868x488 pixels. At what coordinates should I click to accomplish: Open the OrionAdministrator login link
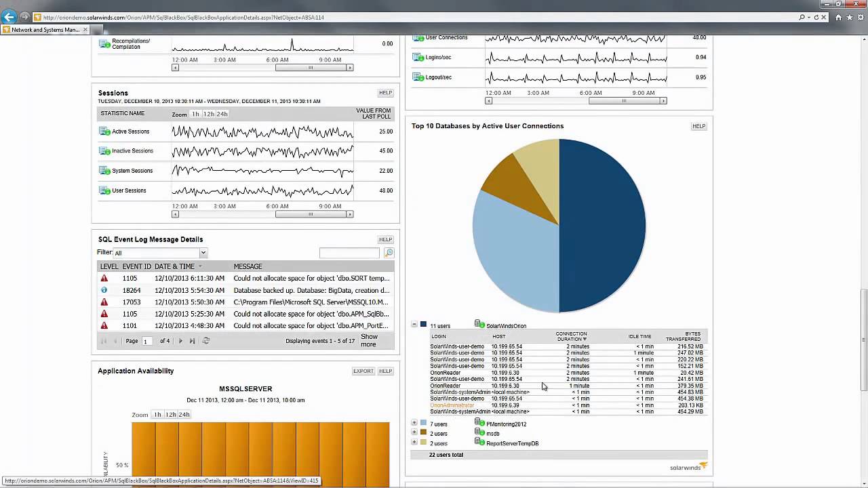pyautogui.click(x=452, y=405)
